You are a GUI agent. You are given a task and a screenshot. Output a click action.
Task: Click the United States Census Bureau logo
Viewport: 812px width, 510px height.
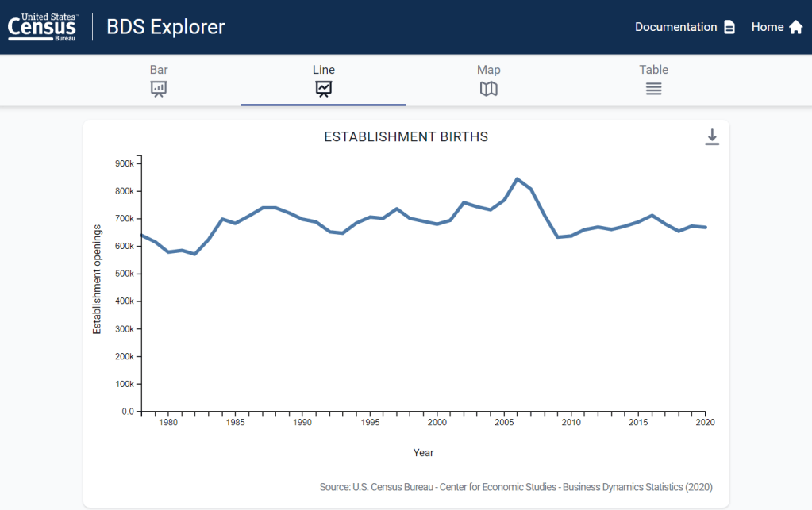pos(43,27)
